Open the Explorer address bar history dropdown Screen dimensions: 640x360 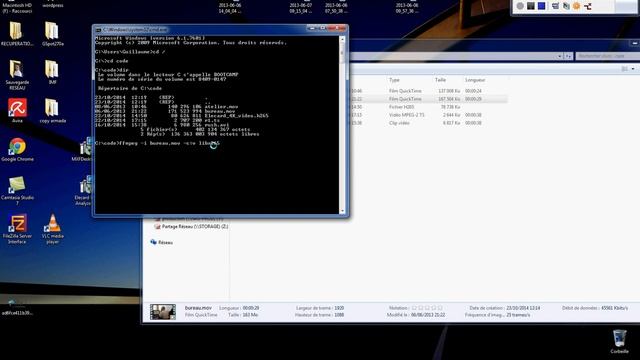(x=560, y=56)
